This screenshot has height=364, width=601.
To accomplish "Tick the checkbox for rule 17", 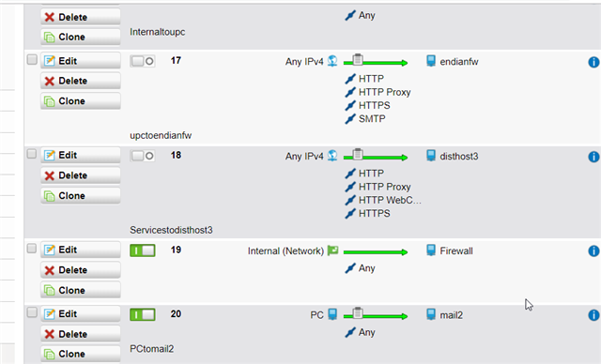I will click(32, 60).
